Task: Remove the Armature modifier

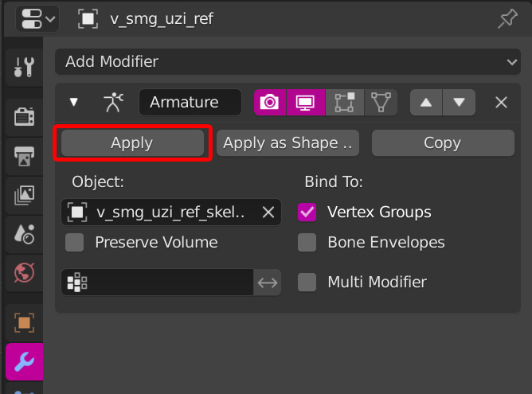Action: (x=501, y=102)
